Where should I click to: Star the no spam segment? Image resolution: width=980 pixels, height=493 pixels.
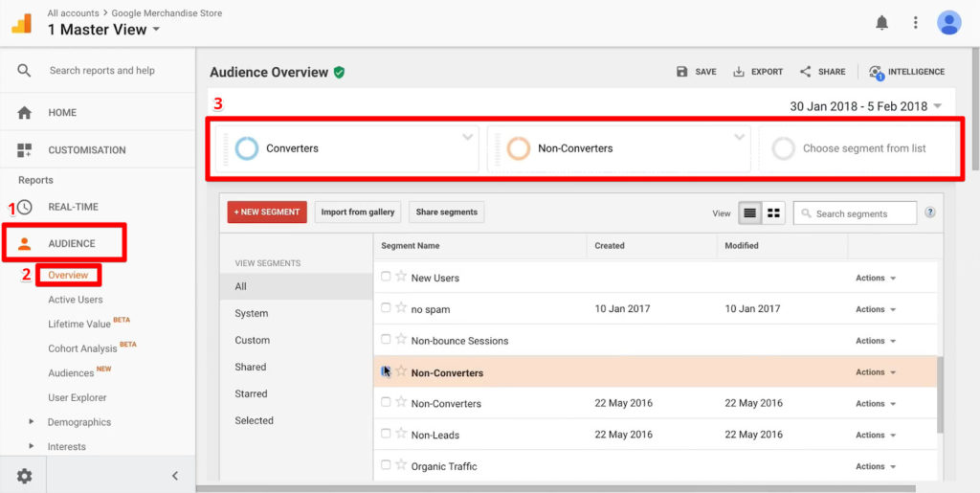pos(401,307)
